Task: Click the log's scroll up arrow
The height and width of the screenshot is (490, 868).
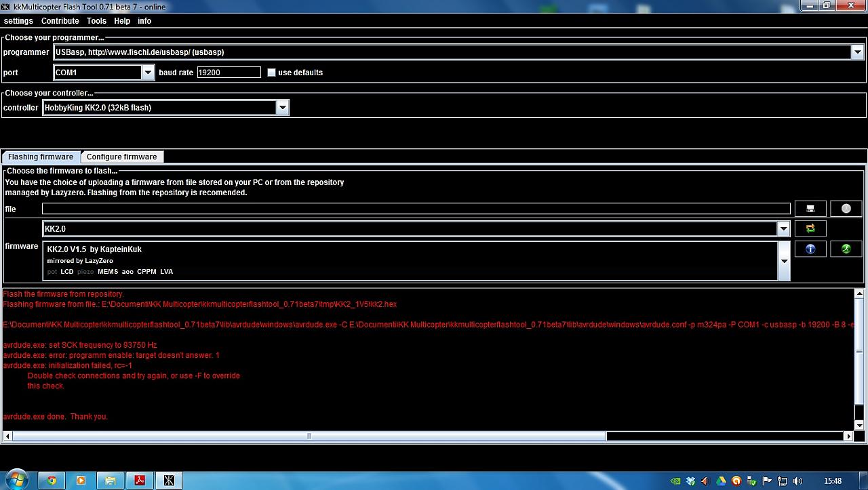Action: tap(859, 294)
